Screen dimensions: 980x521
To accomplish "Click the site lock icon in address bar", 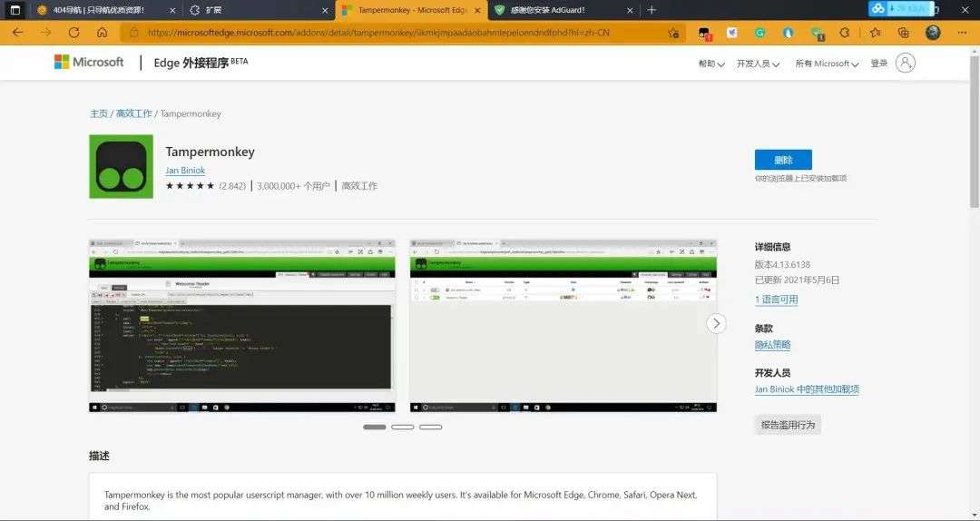I will 133,33.
